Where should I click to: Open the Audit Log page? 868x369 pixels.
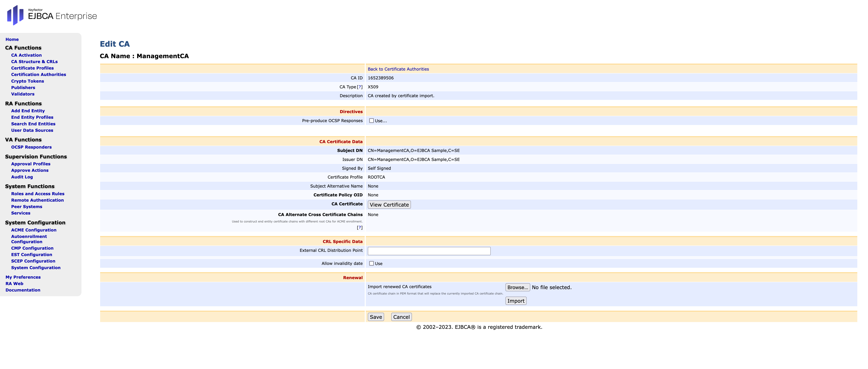(x=22, y=177)
